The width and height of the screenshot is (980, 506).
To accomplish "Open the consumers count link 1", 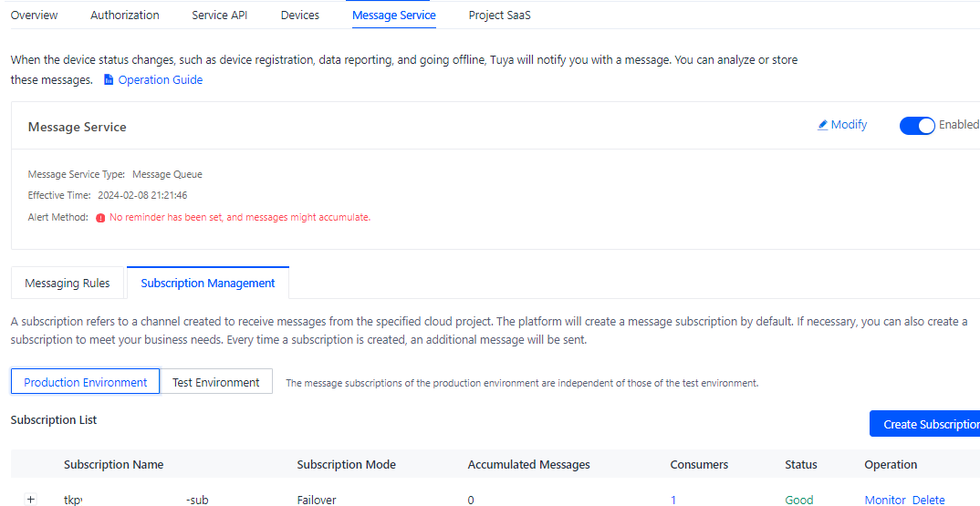I will 673,500.
